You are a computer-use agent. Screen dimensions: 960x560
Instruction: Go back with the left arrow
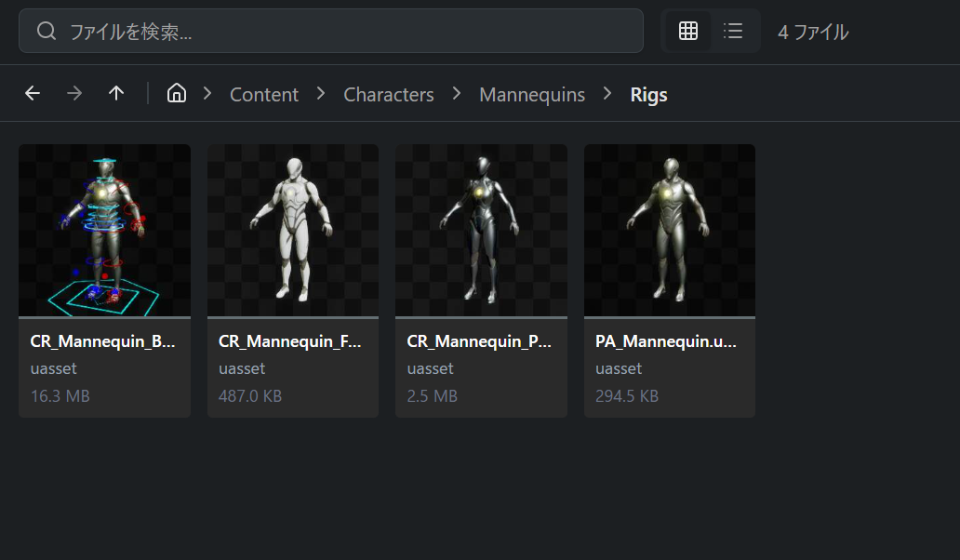pos(33,93)
